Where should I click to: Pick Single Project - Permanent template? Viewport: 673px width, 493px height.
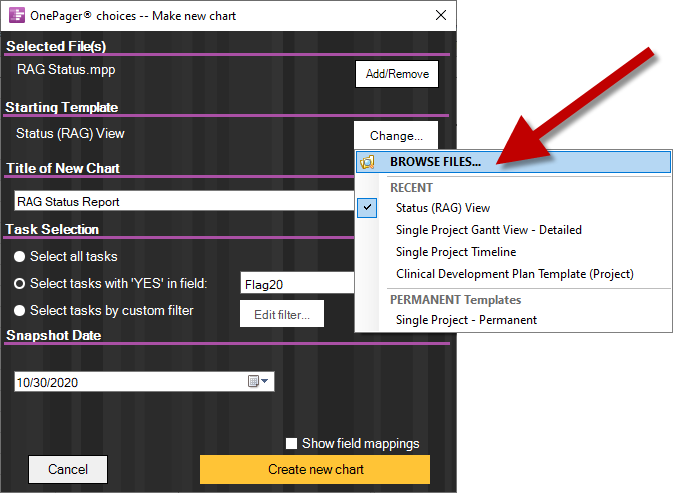(x=466, y=320)
